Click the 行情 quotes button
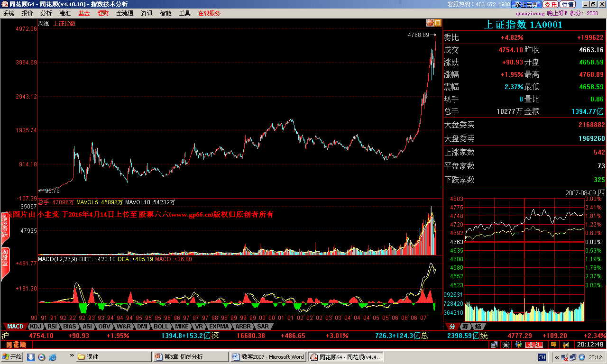Screen dimensions: 607x364 coord(568,4)
